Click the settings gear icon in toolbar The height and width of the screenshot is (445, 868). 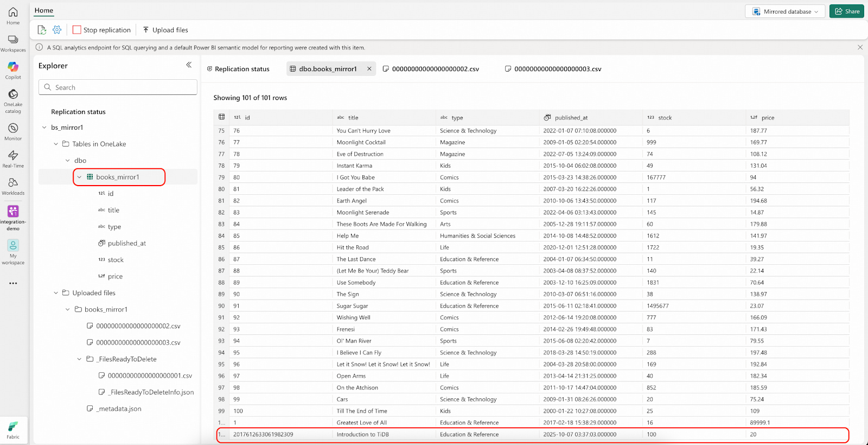[57, 30]
